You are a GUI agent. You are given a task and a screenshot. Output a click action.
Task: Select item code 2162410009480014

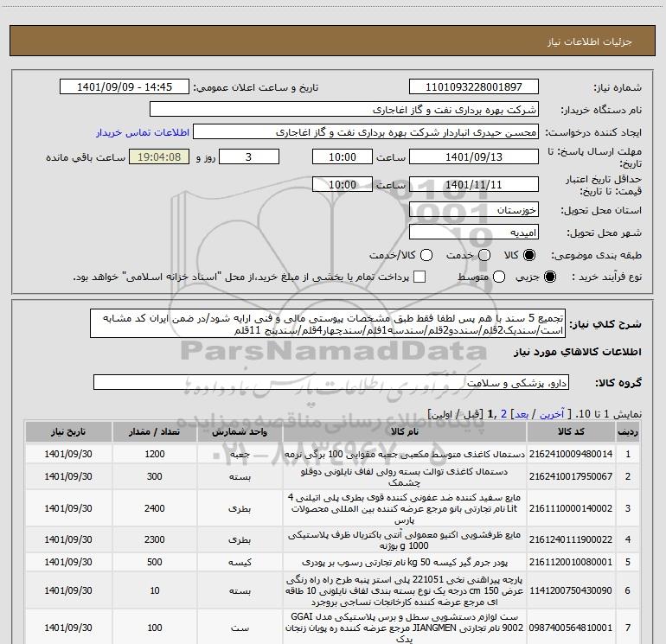[571, 454]
